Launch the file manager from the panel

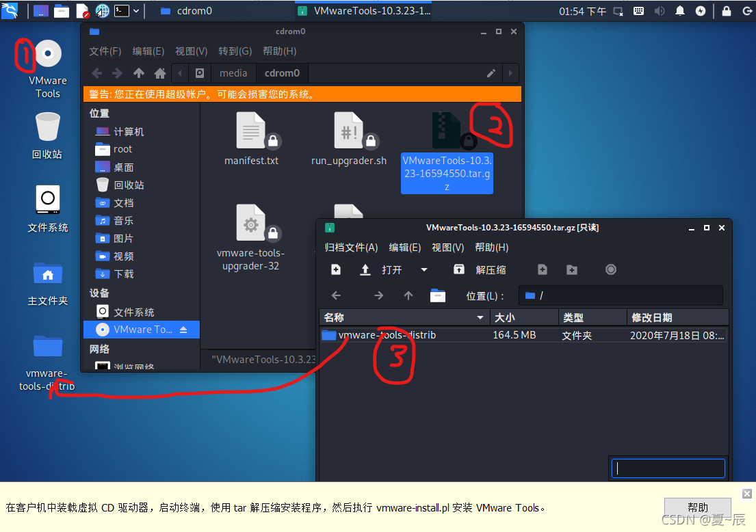tap(61, 11)
